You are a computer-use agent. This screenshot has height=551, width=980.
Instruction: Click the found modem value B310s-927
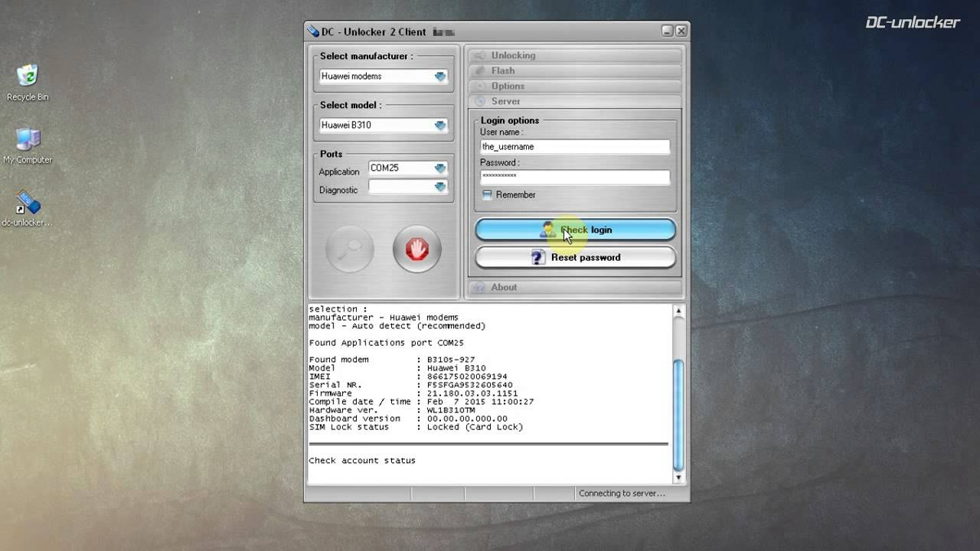(451, 360)
